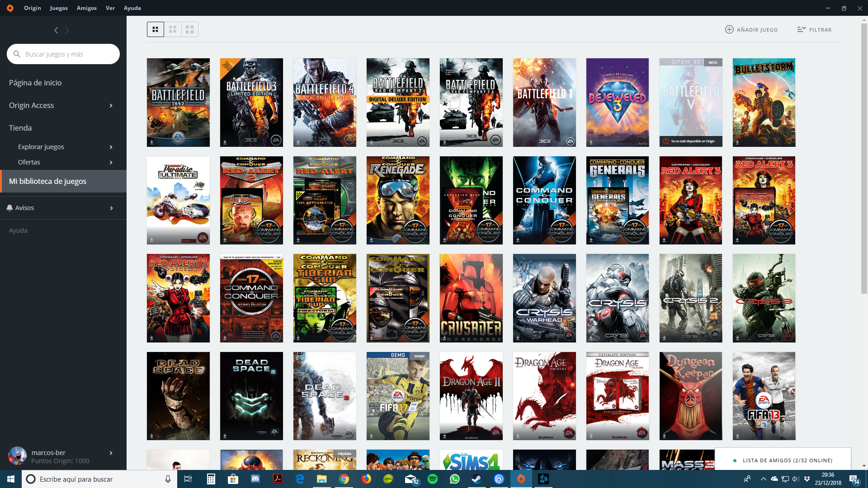Open Steam from the taskbar
Image resolution: width=868 pixels, height=488 pixels.
coord(476,479)
